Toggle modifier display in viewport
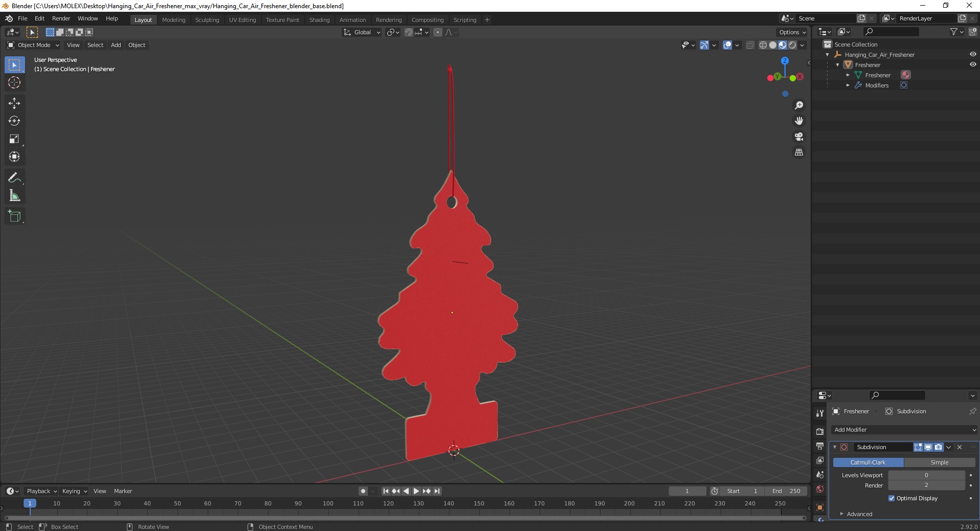This screenshot has height=531, width=980. [928, 447]
